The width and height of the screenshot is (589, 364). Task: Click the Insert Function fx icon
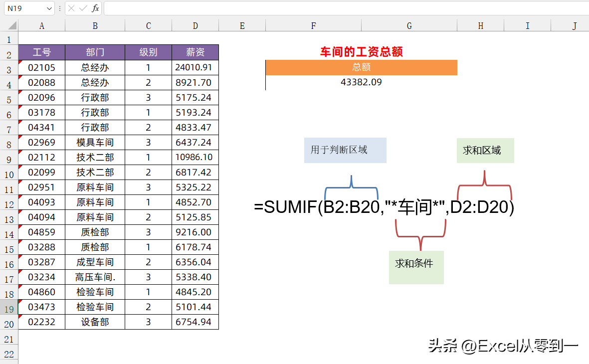(x=95, y=8)
